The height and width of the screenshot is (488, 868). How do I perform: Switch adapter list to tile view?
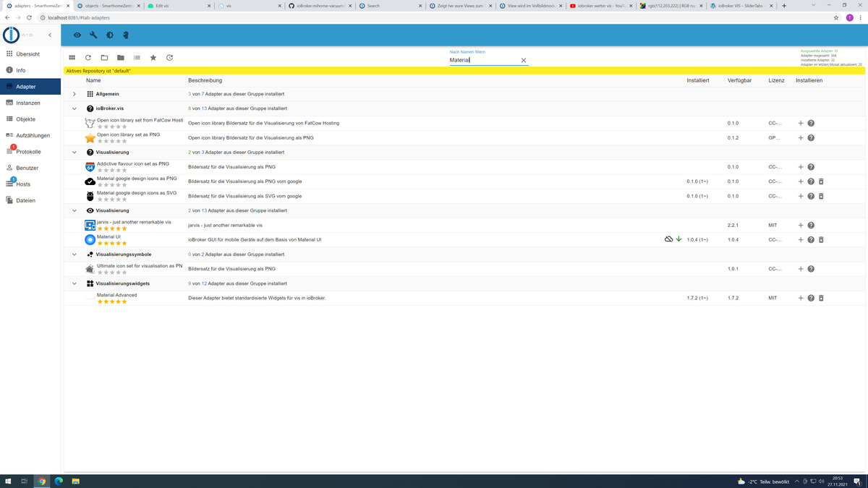(x=72, y=58)
